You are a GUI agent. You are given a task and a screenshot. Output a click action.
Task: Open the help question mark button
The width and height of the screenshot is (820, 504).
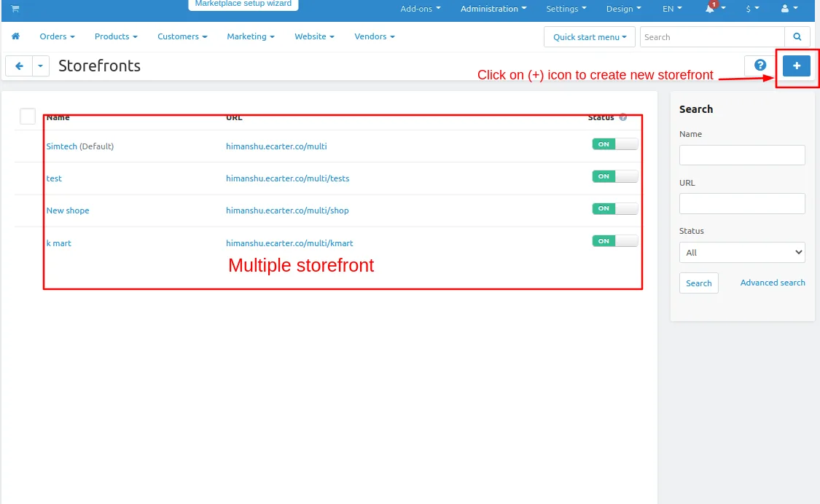click(760, 66)
